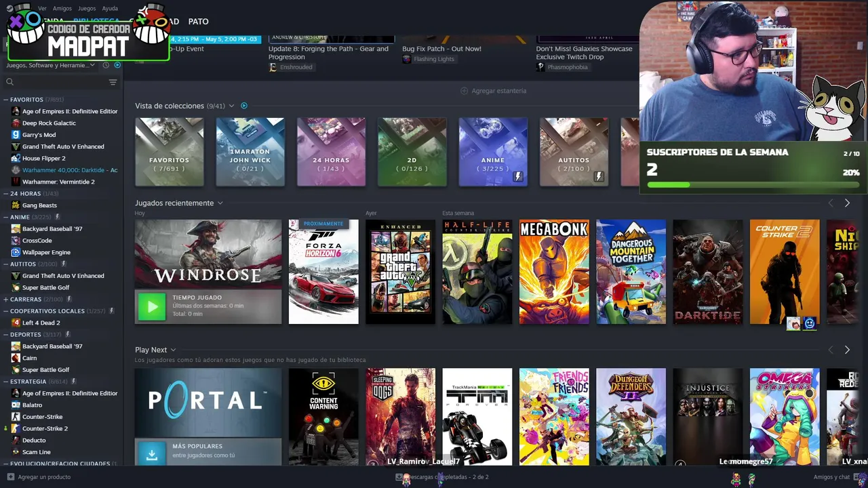The width and height of the screenshot is (868, 488).
Task: Toggle sidebar ready-to-play filter icon
Action: [117, 65]
